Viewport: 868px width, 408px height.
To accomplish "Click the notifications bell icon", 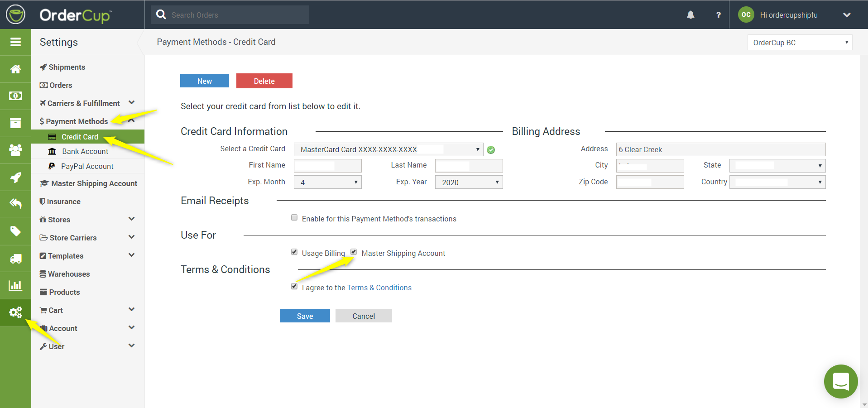I will (691, 15).
